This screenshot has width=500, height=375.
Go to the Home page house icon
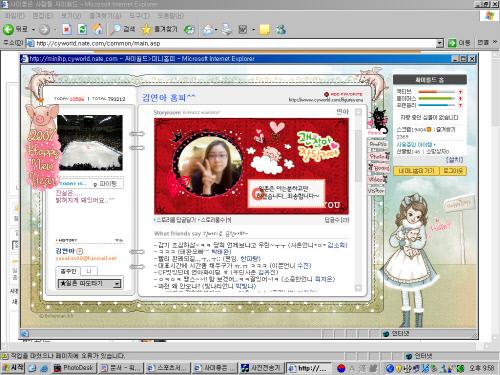[x=98, y=29]
